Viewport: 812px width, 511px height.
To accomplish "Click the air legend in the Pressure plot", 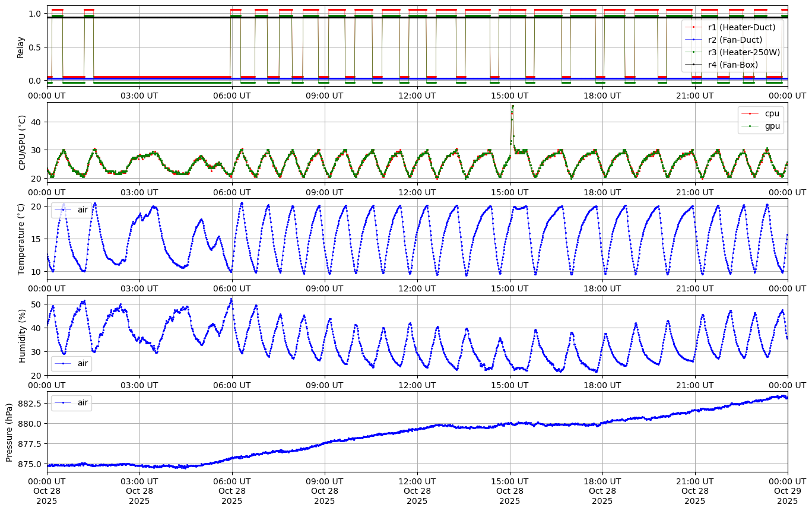I will 83,402.
